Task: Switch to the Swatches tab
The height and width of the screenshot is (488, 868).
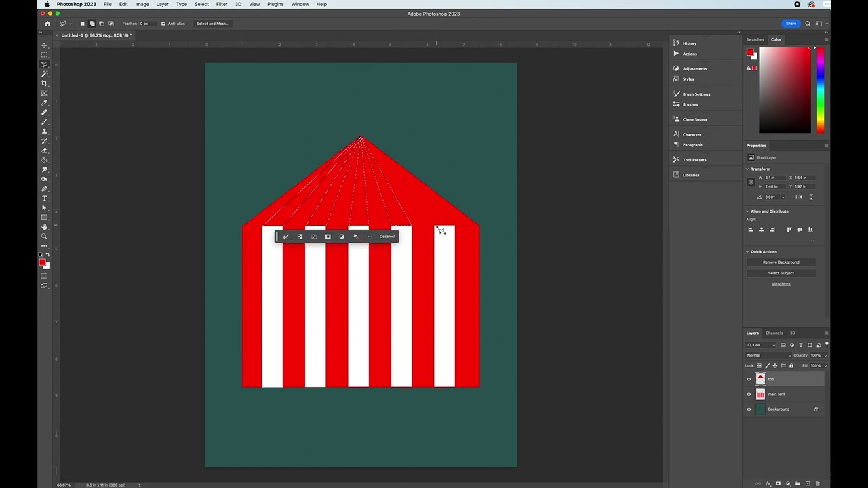Action: point(755,39)
